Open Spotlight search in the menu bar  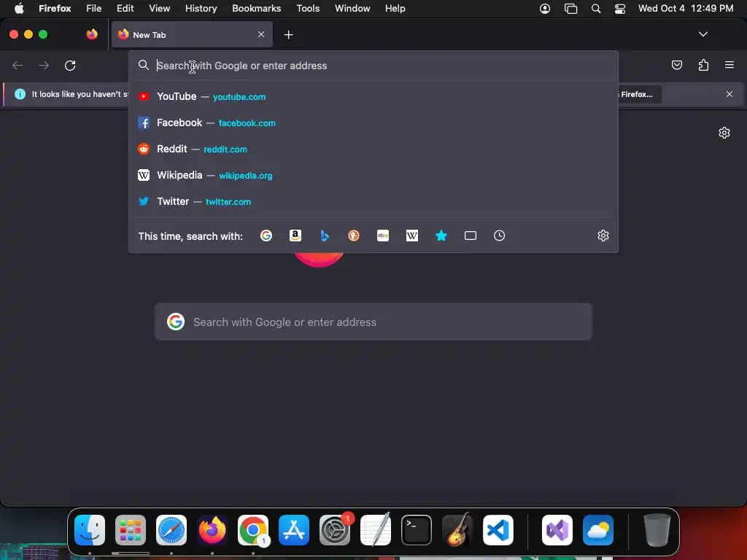point(595,9)
